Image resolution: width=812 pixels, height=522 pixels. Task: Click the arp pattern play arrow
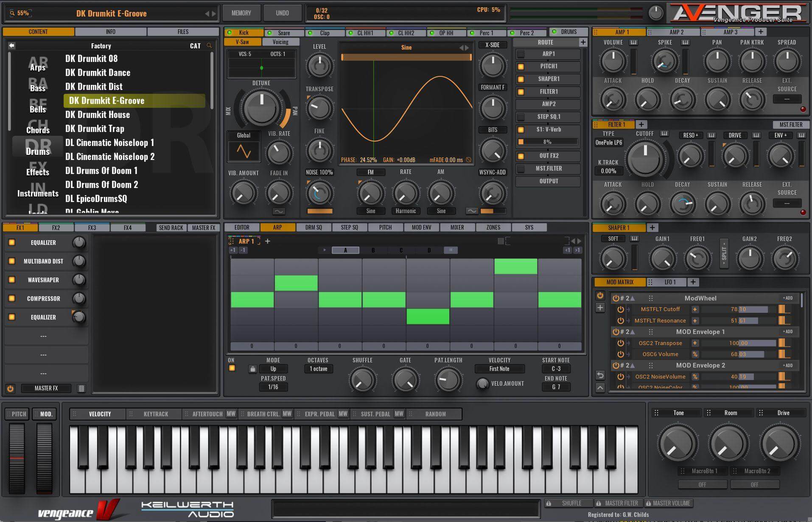(x=325, y=250)
